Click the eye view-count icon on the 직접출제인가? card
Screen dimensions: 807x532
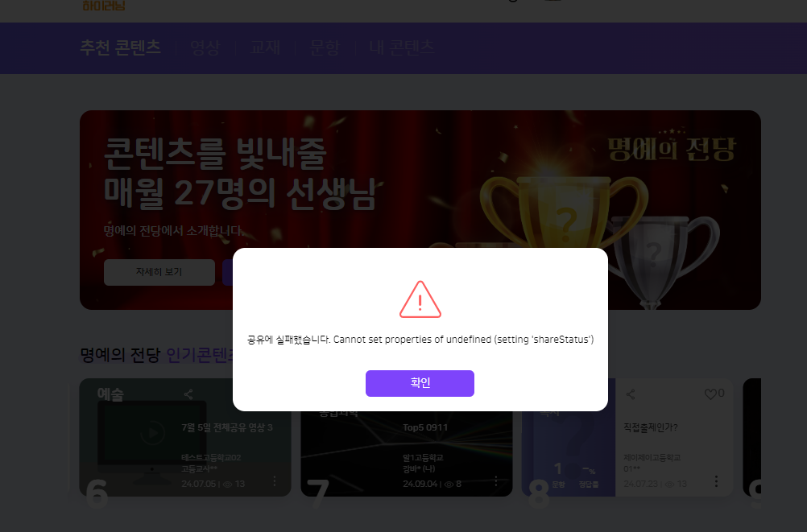pyautogui.click(x=669, y=485)
